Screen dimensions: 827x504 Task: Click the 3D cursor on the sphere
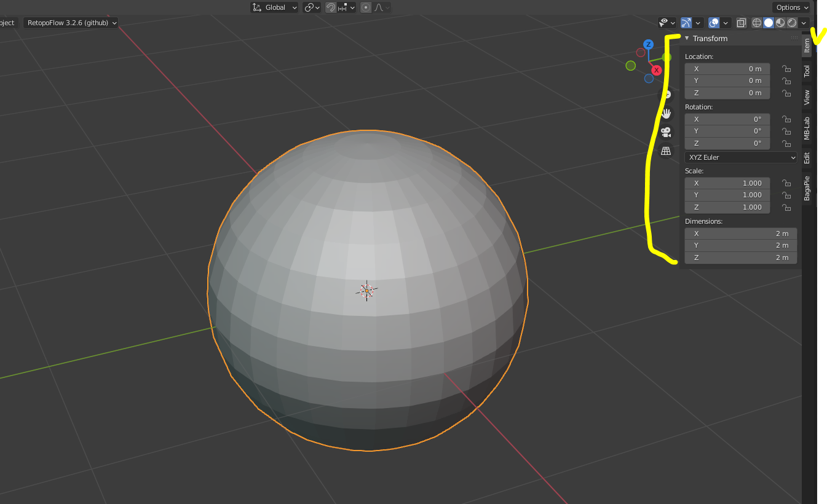point(366,291)
